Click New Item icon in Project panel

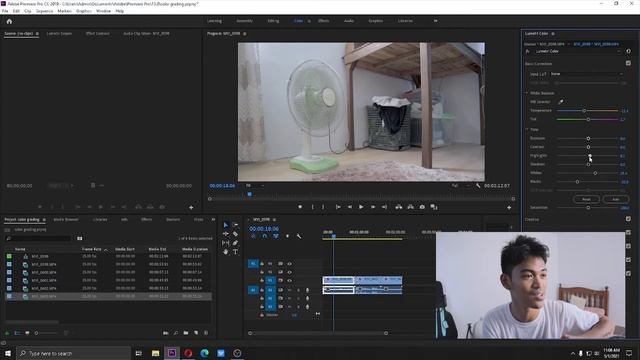click(196, 333)
